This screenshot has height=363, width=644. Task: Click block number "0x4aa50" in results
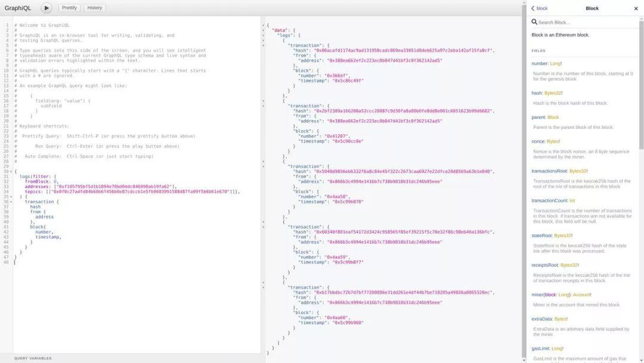tap(337, 197)
